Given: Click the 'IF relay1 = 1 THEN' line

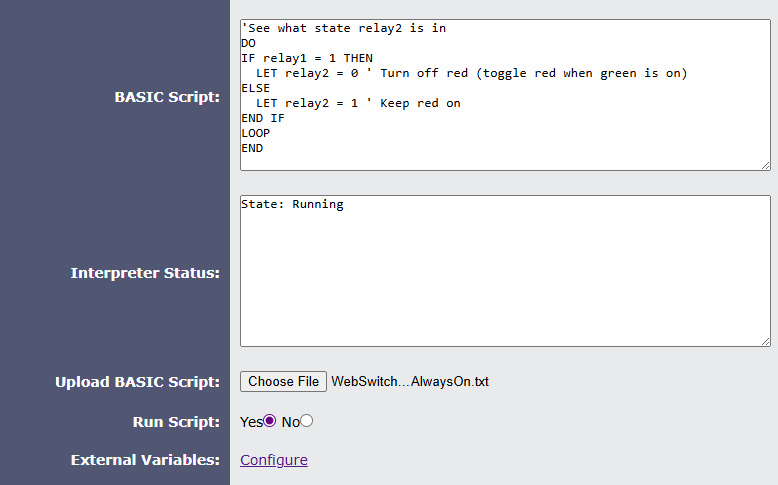Looking at the screenshot, I should click(307, 58).
